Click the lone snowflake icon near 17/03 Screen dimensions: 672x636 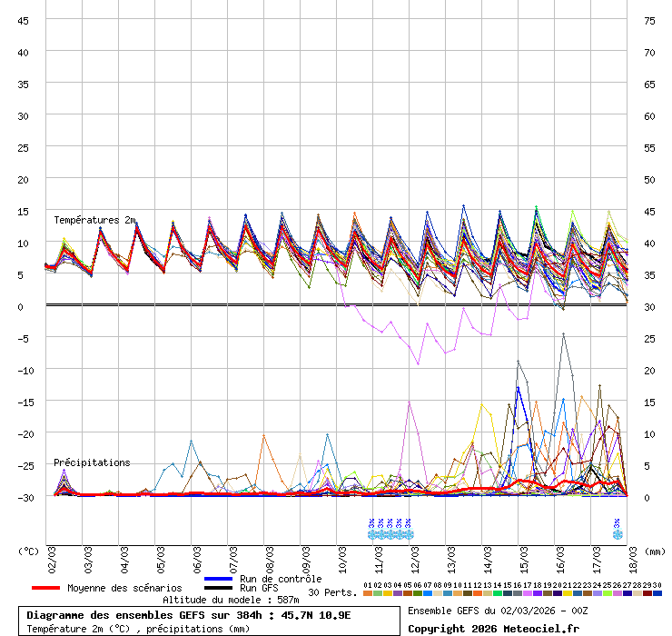coord(618,534)
